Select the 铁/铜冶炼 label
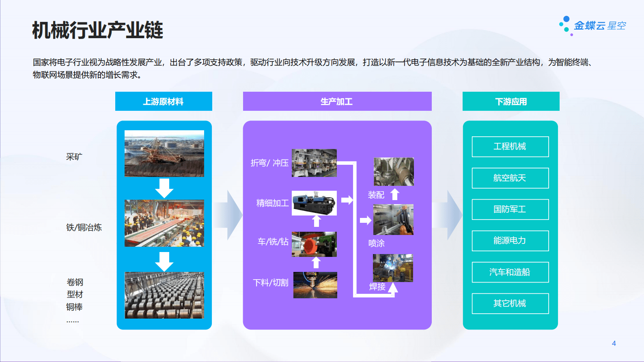 (84, 228)
